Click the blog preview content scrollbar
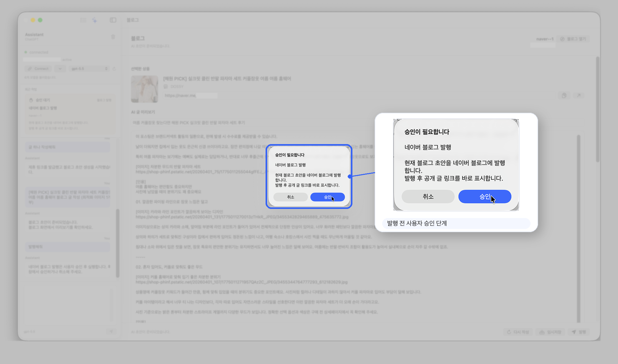Viewport: 618px width, 364px height. (578, 229)
